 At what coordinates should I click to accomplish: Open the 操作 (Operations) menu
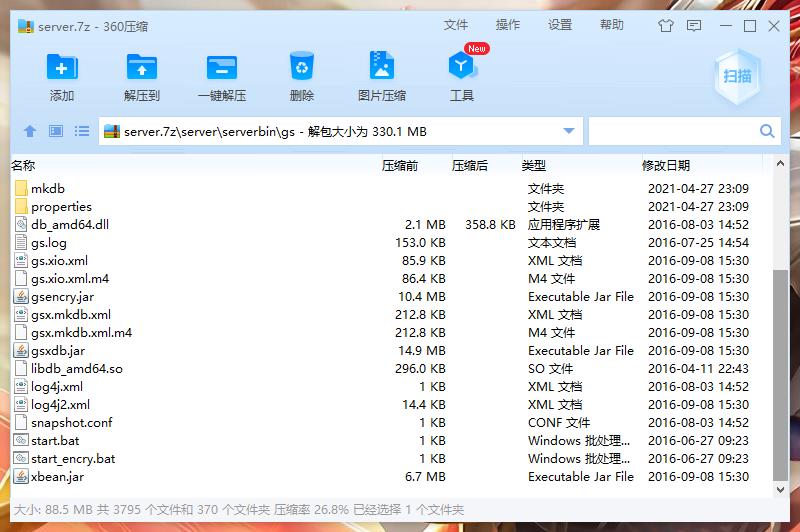click(x=508, y=25)
